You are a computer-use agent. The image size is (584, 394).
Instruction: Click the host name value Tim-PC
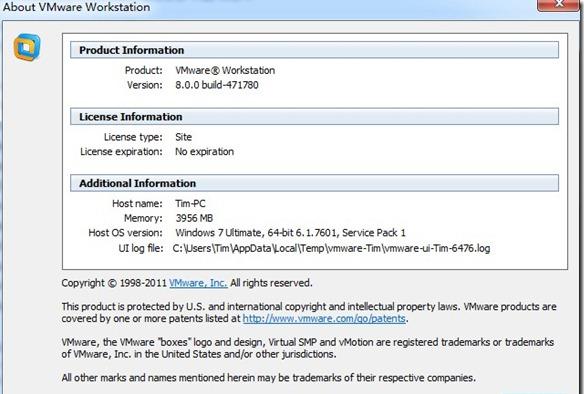coord(190,204)
